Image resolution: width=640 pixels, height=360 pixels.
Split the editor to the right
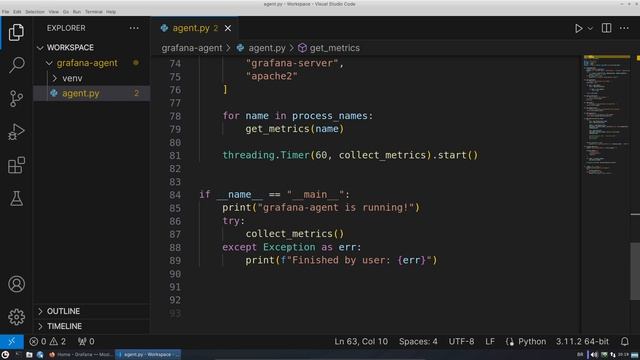pyautogui.click(x=607, y=28)
